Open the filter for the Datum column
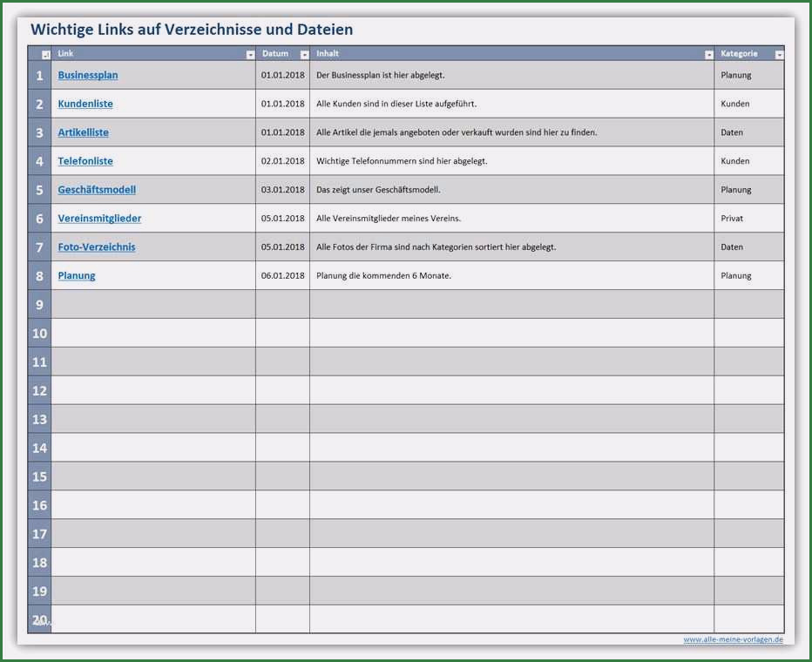812x662 pixels. 303,53
